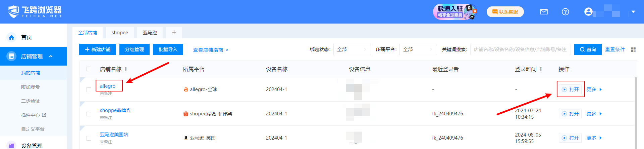Screen dimensions: 644x149
Task: Click the keyword search input field
Action: point(520,49)
